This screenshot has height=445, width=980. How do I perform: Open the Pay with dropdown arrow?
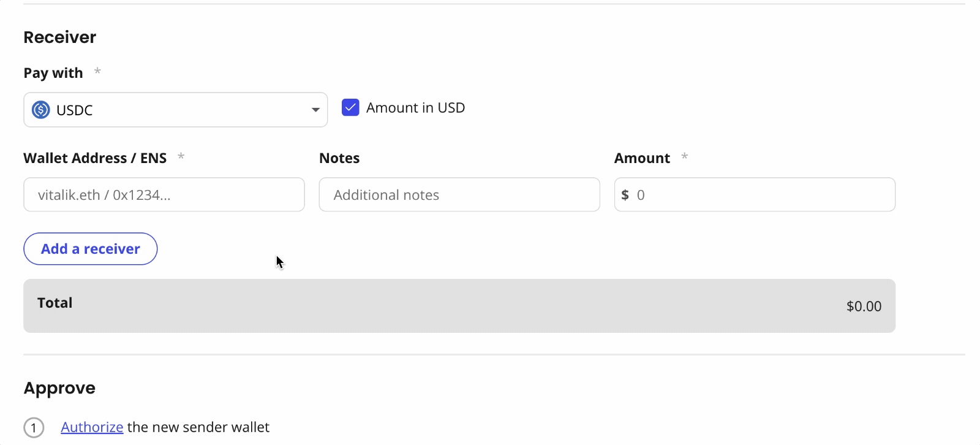coord(315,110)
